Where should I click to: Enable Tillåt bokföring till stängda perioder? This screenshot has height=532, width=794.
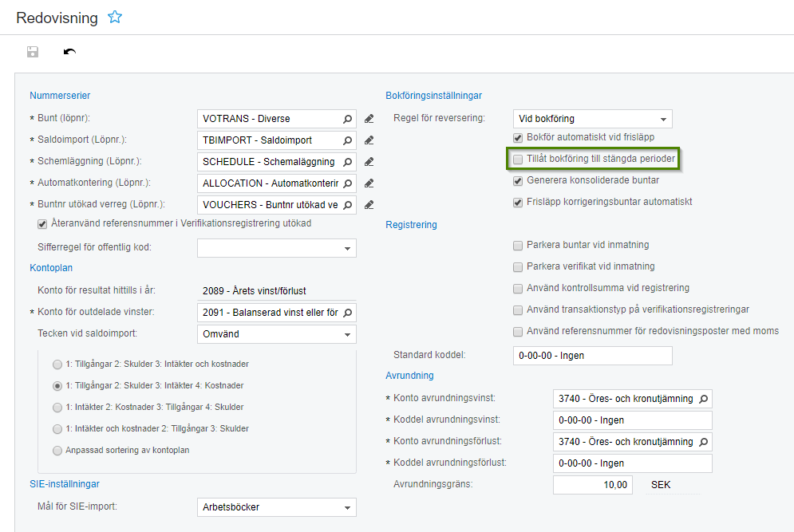pos(519,160)
